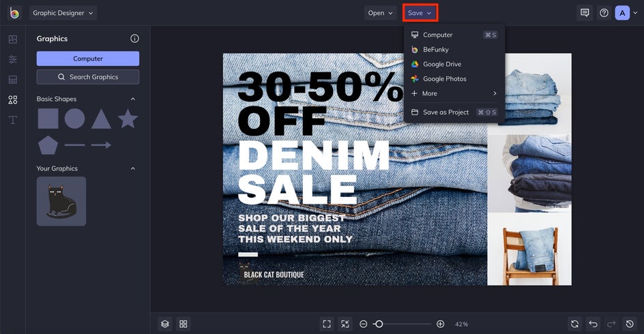Add the triangle basic shape
The width and height of the screenshot is (644, 334).
[x=101, y=119]
